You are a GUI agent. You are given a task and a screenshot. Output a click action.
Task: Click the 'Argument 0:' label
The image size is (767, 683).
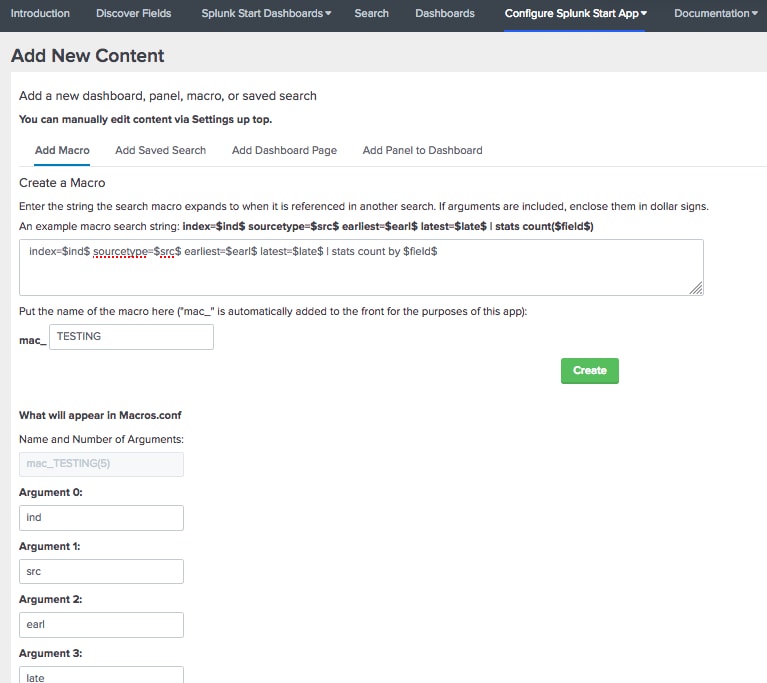click(x=51, y=492)
